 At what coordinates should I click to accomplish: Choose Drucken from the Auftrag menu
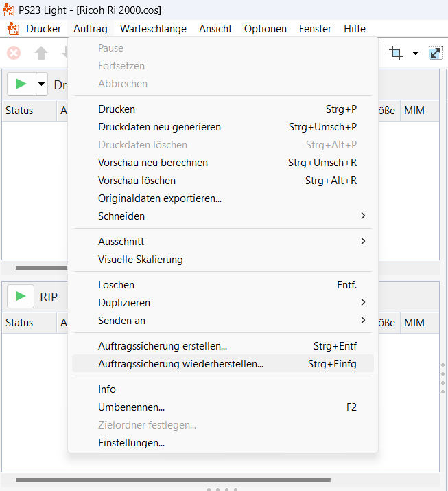117,109
